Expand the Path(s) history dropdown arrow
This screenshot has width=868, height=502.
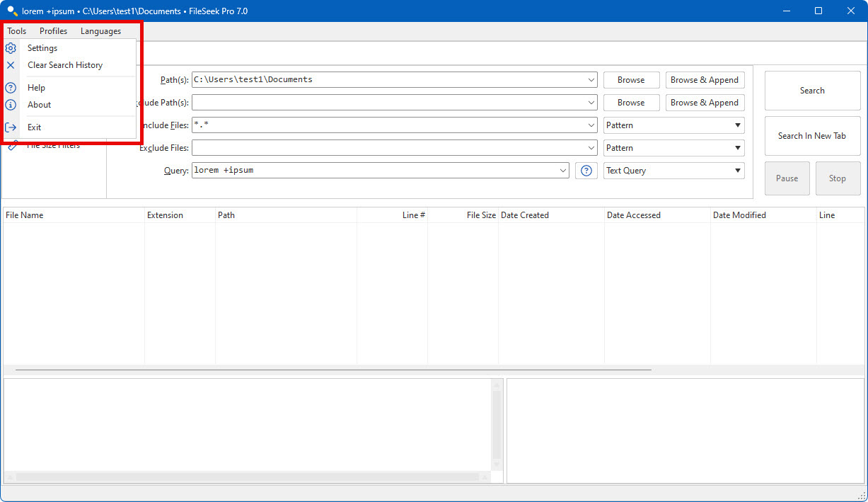click(x=591, y=80)
